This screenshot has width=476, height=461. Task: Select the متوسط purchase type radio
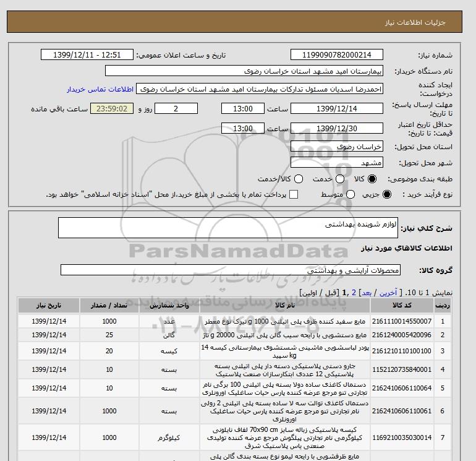351,194
